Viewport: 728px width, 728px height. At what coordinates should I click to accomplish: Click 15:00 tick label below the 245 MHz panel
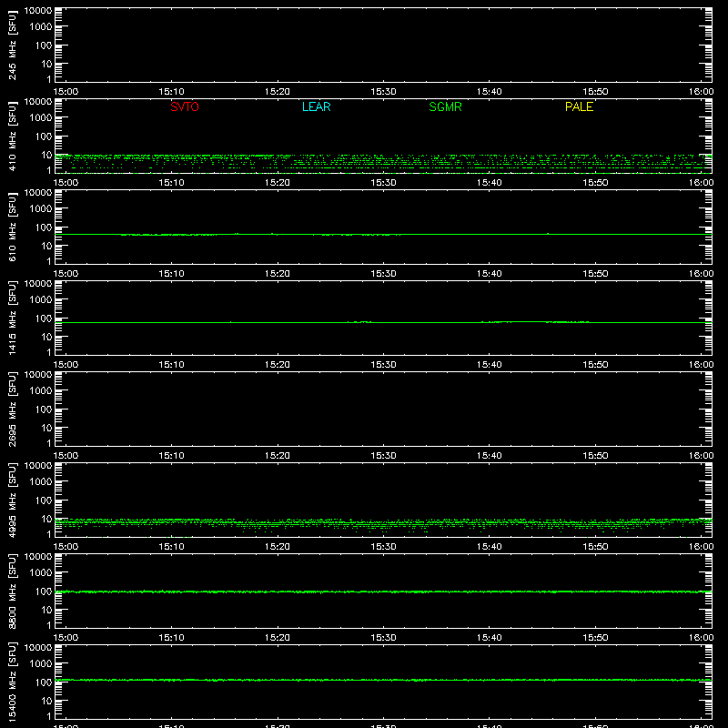[x=66, y=92]
